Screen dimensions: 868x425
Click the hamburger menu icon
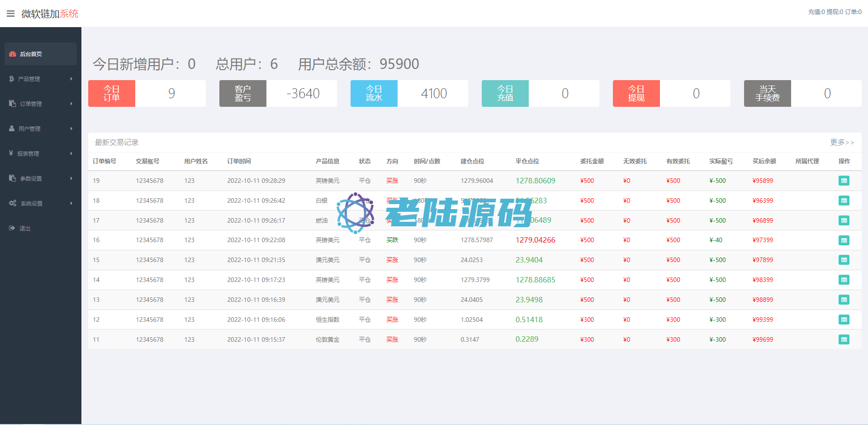[x=10, y=14]
